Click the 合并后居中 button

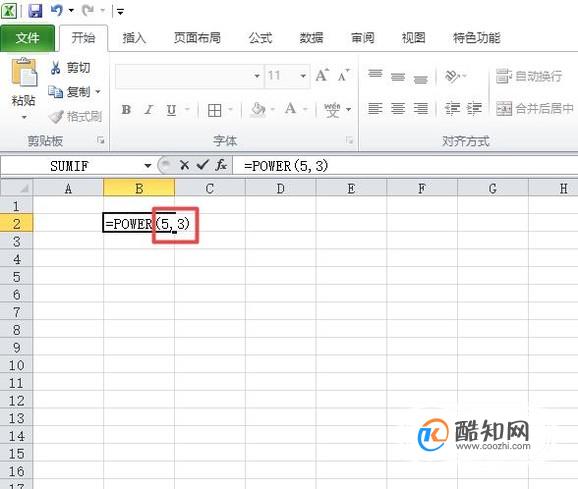[535, 108]
